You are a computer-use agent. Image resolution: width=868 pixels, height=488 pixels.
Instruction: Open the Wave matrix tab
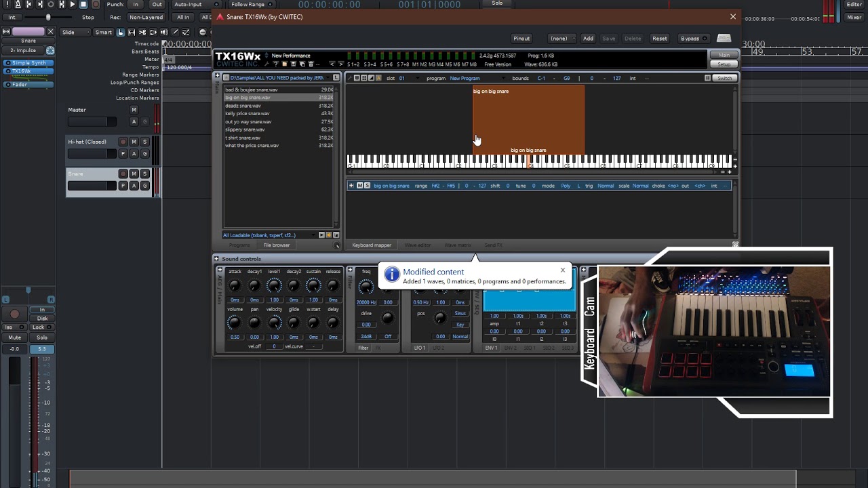click(458, 245)
